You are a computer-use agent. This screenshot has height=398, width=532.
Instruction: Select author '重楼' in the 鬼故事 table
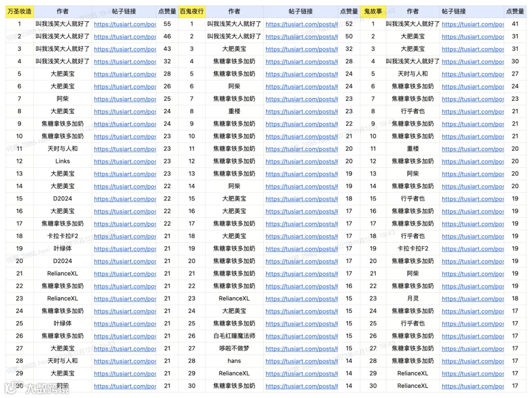pos(413,149)
